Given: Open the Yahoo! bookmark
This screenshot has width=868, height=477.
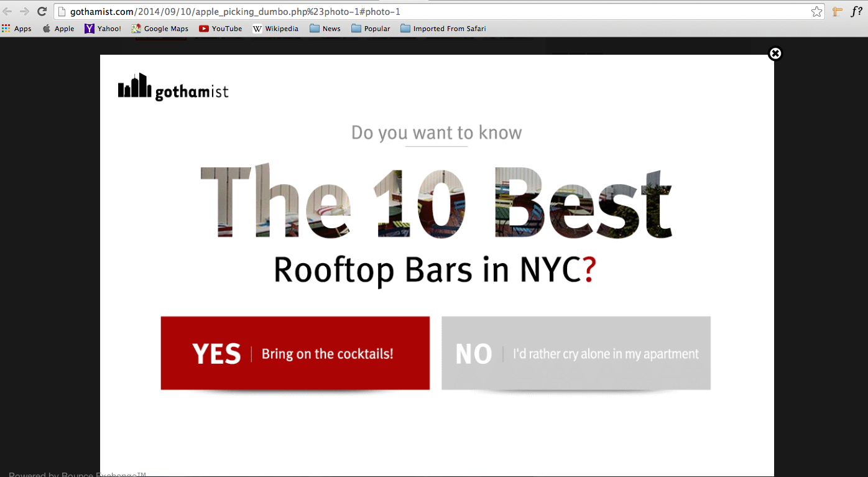Looking at the screenshot, I should (x=103, y=29).
